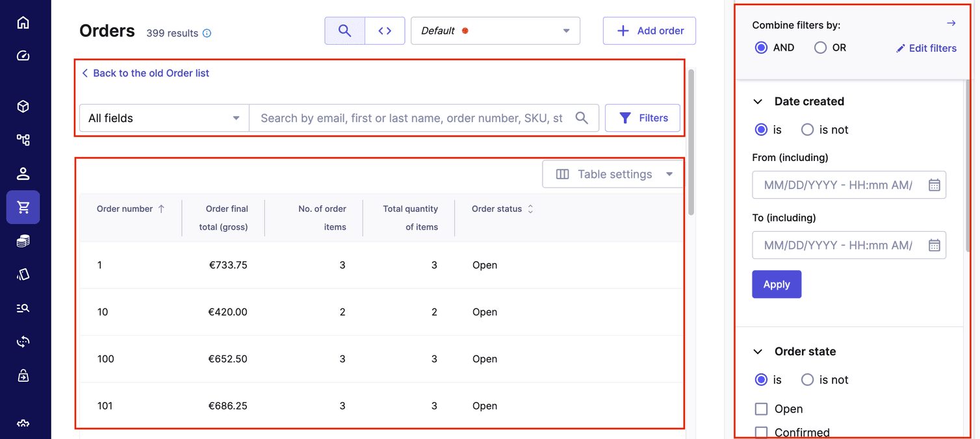This screenshot has height=439, width=980.
Task: Open the Home dashboard icon
Action: click(x=23, y=22)
